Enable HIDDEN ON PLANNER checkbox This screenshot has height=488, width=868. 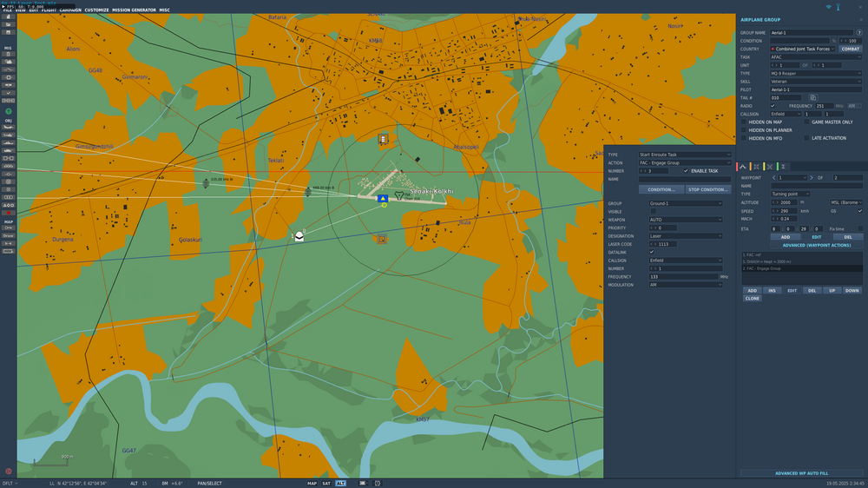point(744,130)
